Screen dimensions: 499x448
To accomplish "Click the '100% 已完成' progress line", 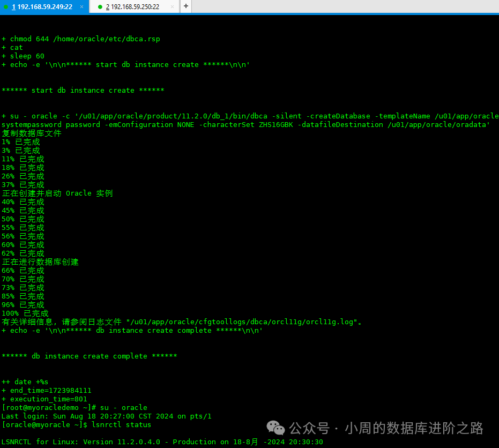I will [25, 313].
